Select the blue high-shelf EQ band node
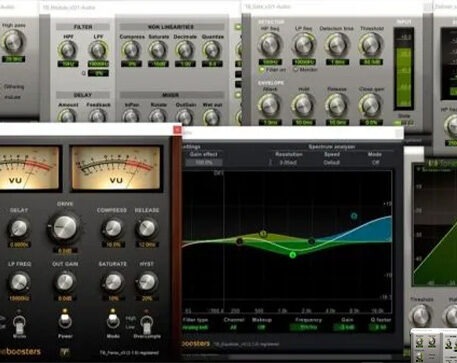The height and width of the screenshot is (363, 457). (x=354, y=216)
